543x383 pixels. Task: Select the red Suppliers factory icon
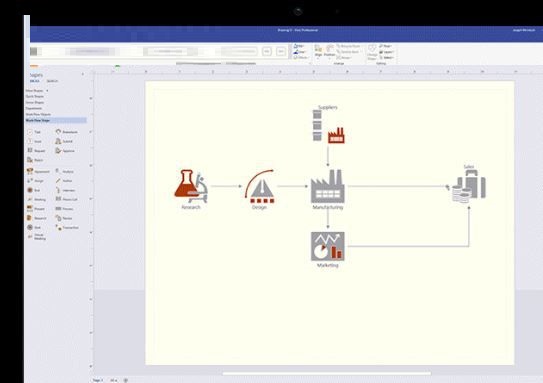coord(336,135)
